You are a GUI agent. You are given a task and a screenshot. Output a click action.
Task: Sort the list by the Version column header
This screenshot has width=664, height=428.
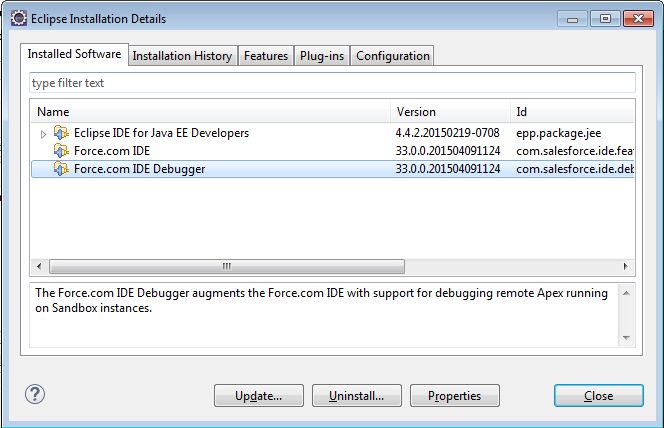click(450, 112)
